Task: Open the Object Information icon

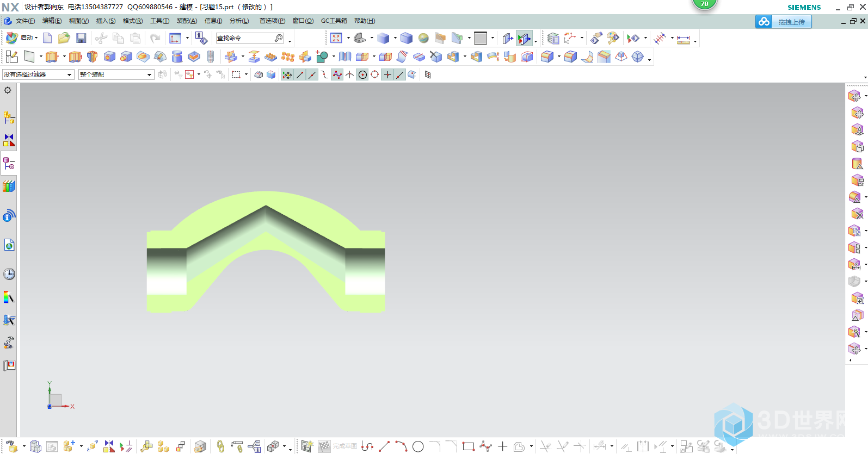Action: point(201,38)
